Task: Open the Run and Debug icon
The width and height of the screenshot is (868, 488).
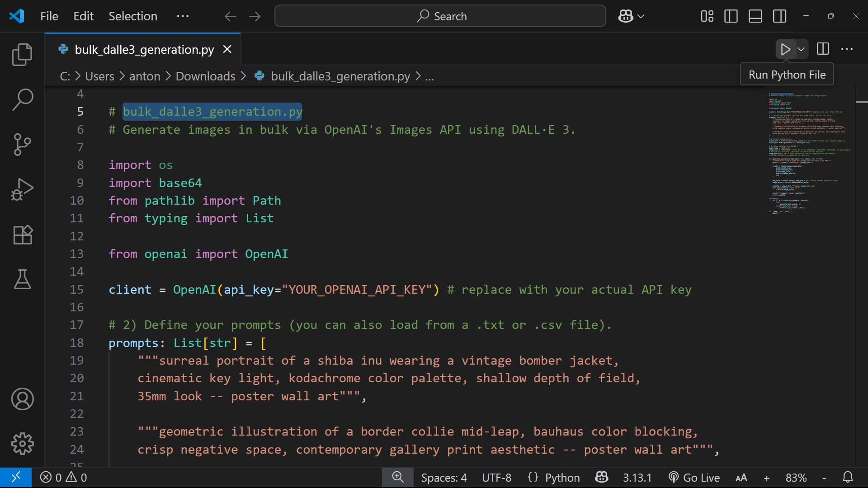Action: tap(22, 189)
